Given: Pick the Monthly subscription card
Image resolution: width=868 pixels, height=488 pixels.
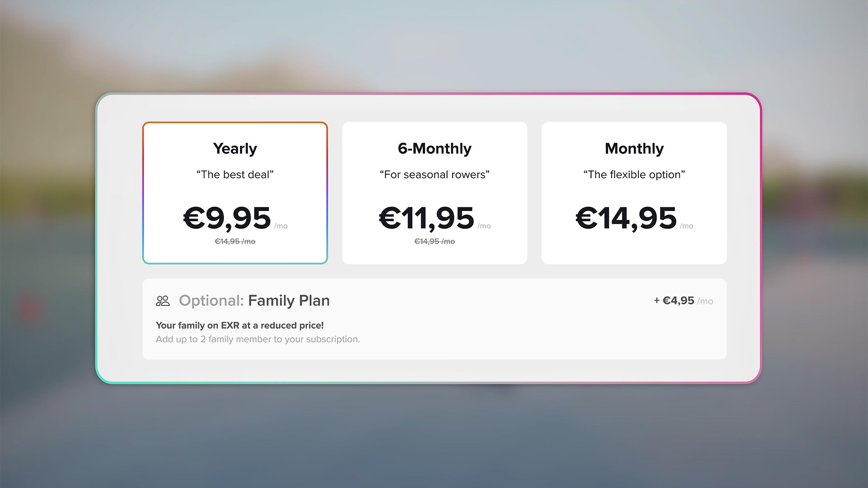Looking at the screenshot, I should pyautogui.click(x=634, y=193).
